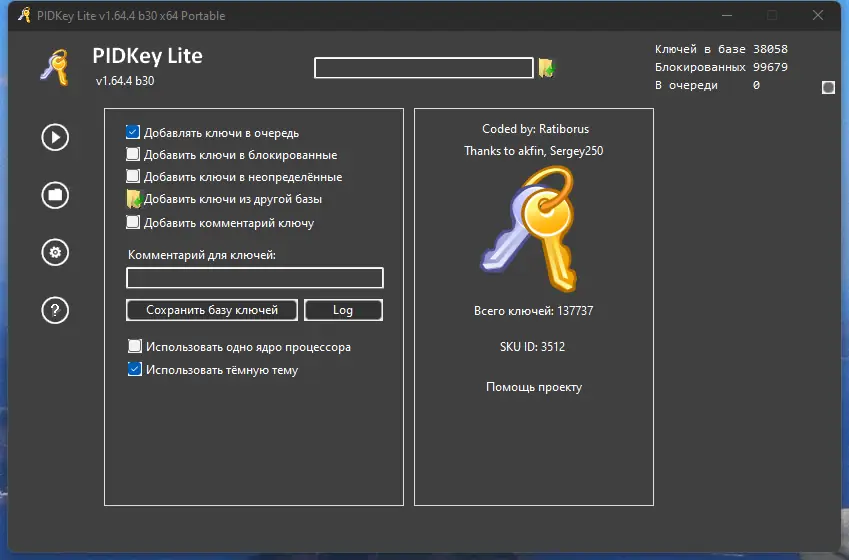Click 'Комментарий для ключей:' label
This screenshot has height=560, width=849.
202,255
